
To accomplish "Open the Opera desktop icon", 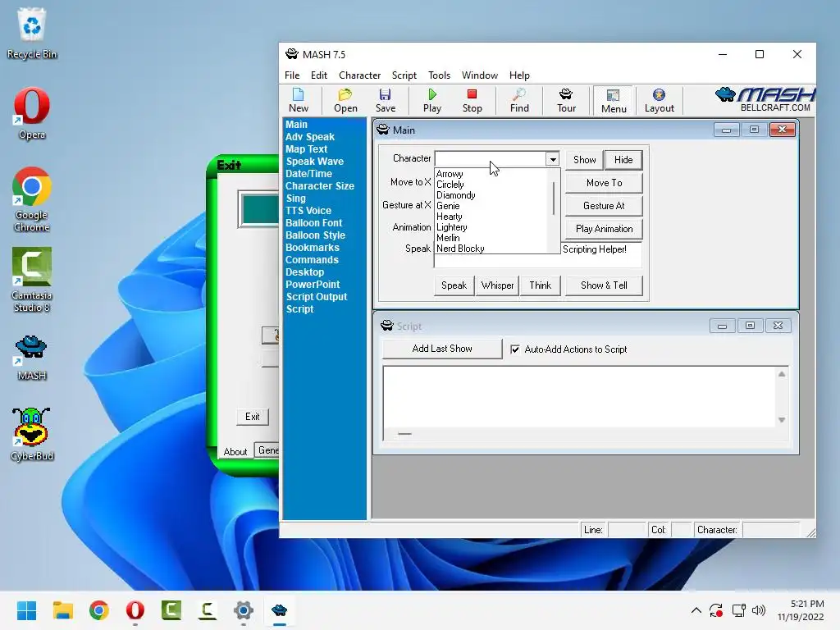I will point(32,113).
